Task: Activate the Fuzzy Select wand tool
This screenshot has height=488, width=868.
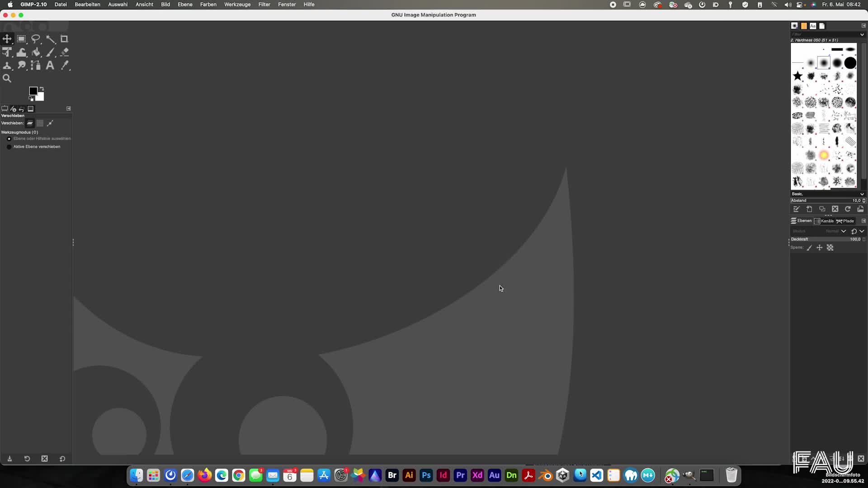Action: 51,39
